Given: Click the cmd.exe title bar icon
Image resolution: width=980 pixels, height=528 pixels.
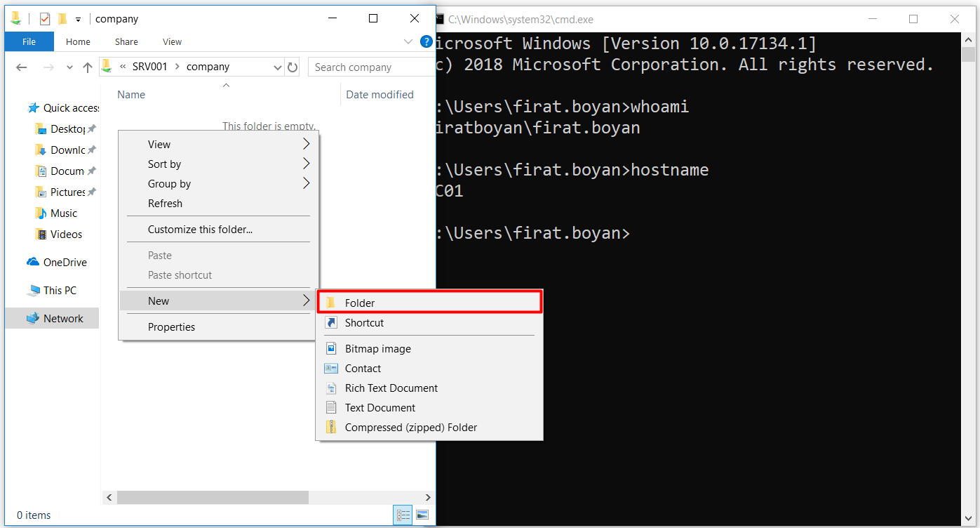Looking at the screenshot, I should coord(439,20).
